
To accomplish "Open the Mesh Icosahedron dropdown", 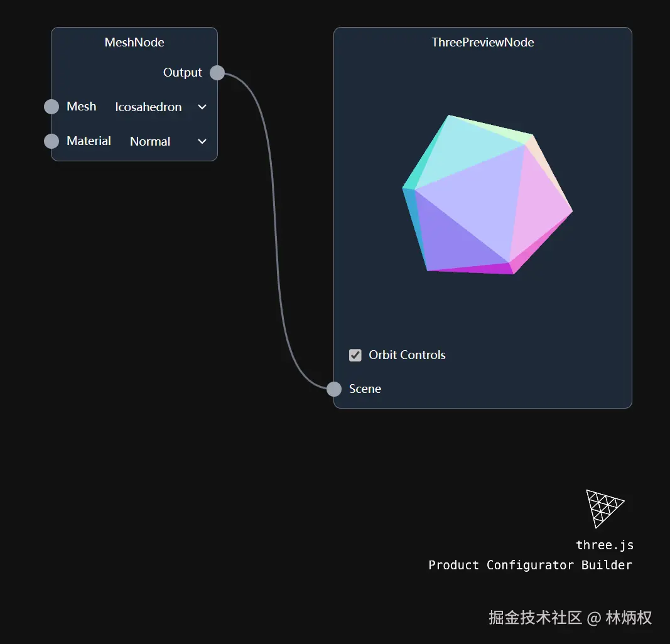I will pyautogui.click(x=161, y=107).
